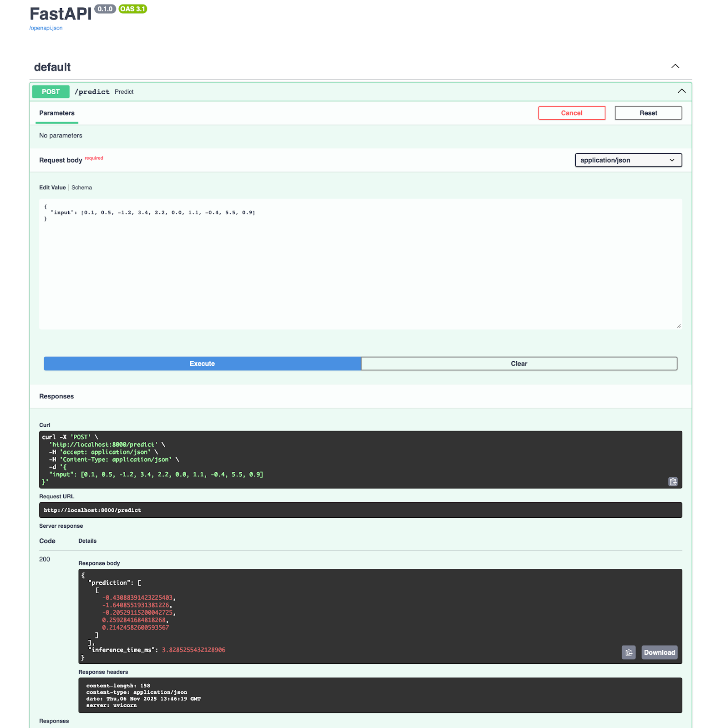Click the OAS 3.1 badge
Screen dimensions: 716x728
(133, 9)
